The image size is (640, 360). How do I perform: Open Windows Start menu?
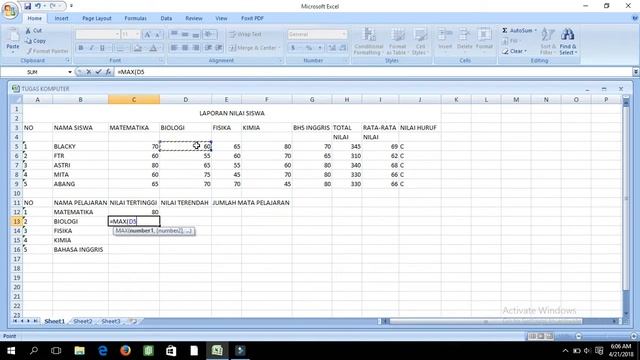[x=11, y=350]
